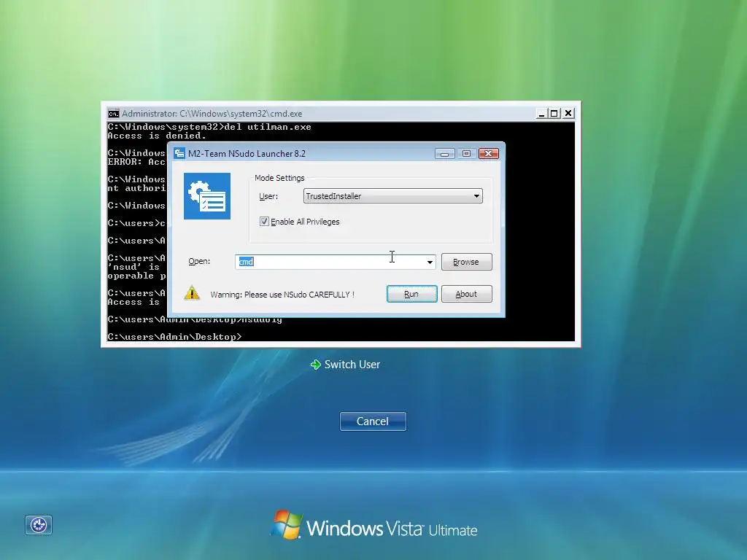Image resolution: width=747 pixels, height=560 pixels.
Task: Click the M2-Team NSudo Launcher 8.2 title text
Action: tap(247, 153)
